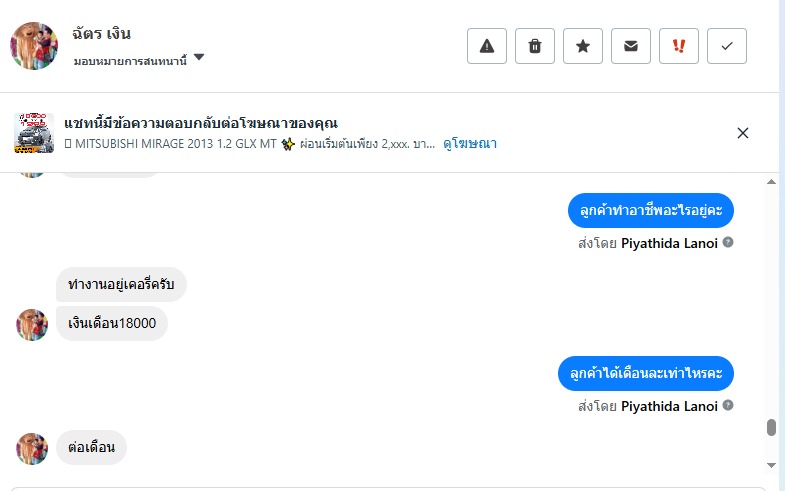This screenshot has width=785, height=491.
Task: Click ฉัตร เงิน profile picture in header
Action: pyautogui.click(x=34, y=45)
